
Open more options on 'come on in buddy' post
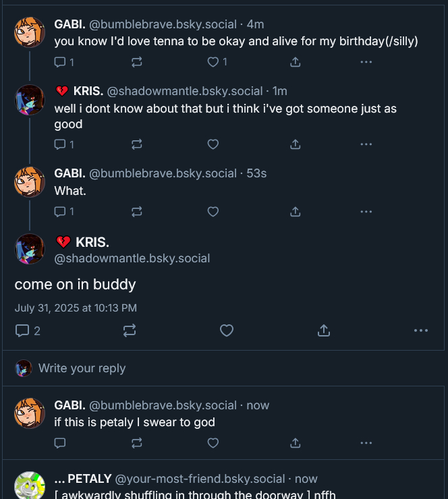pyautogui.click(x=421, y=330)
